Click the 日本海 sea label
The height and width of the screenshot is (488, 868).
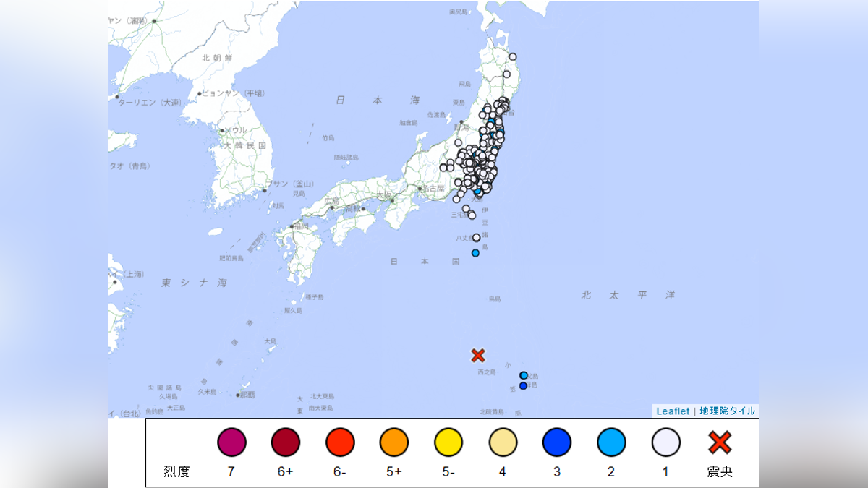click(378, 100)
